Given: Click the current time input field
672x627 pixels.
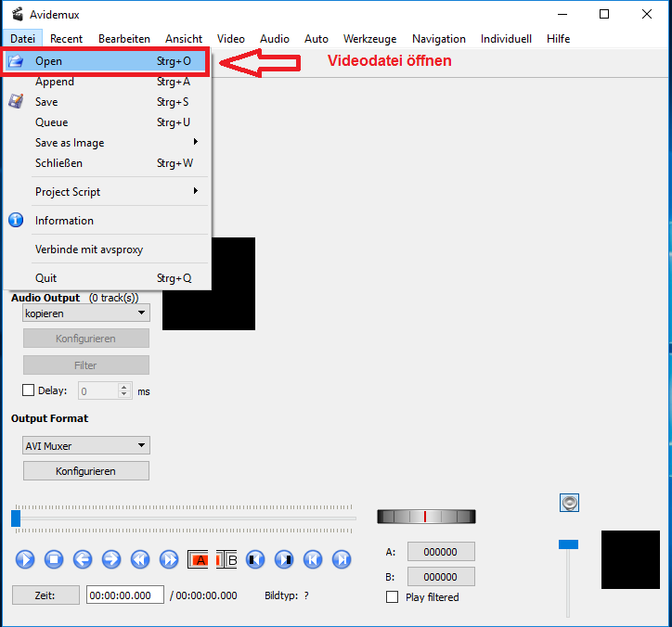Looking at the screenshot, I should click(x=124, y=595).
